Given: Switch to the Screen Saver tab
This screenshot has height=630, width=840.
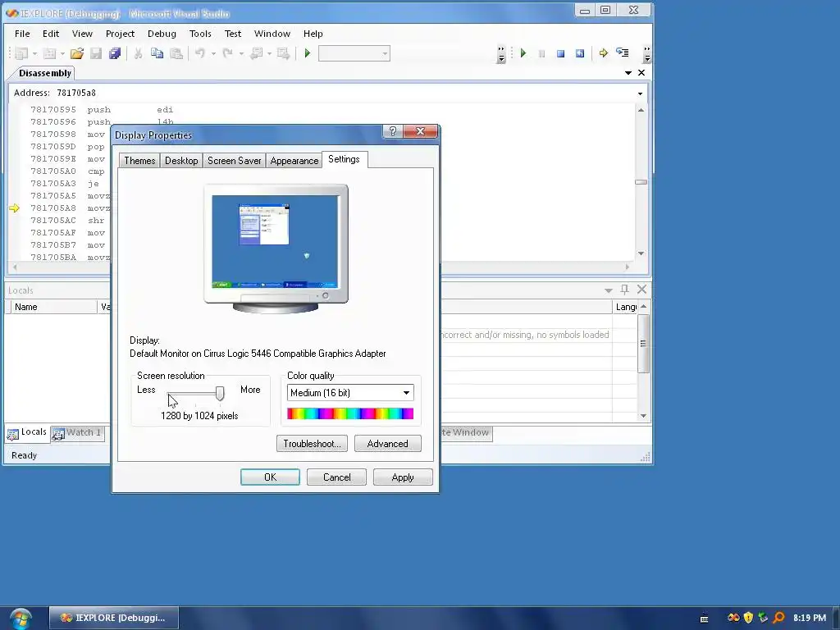Looking at the screenshot, I should 234,161.
